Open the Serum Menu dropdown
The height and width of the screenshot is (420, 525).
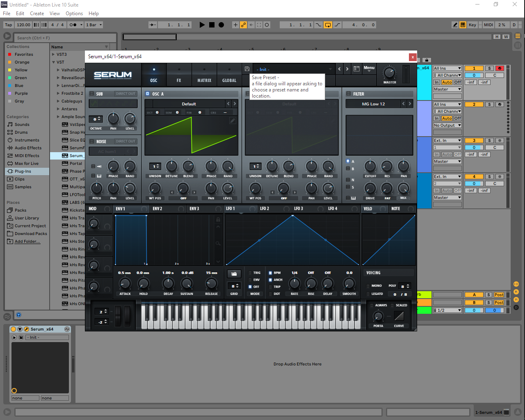click(369, 69)
